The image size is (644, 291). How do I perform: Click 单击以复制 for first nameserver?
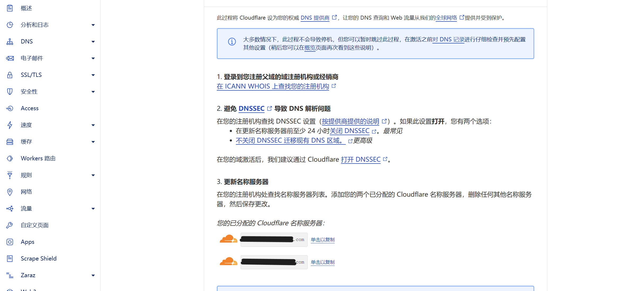tap(323, 240)
